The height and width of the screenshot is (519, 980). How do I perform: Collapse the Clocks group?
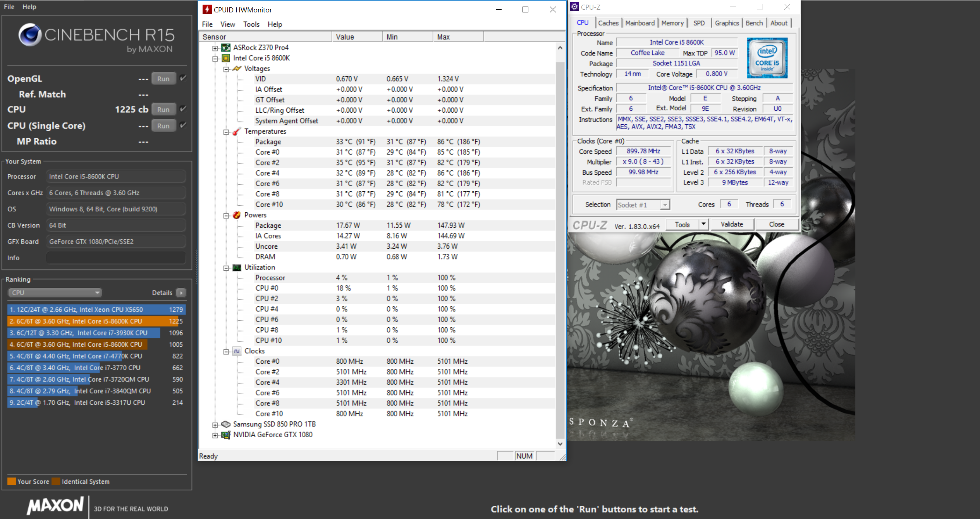226,351
